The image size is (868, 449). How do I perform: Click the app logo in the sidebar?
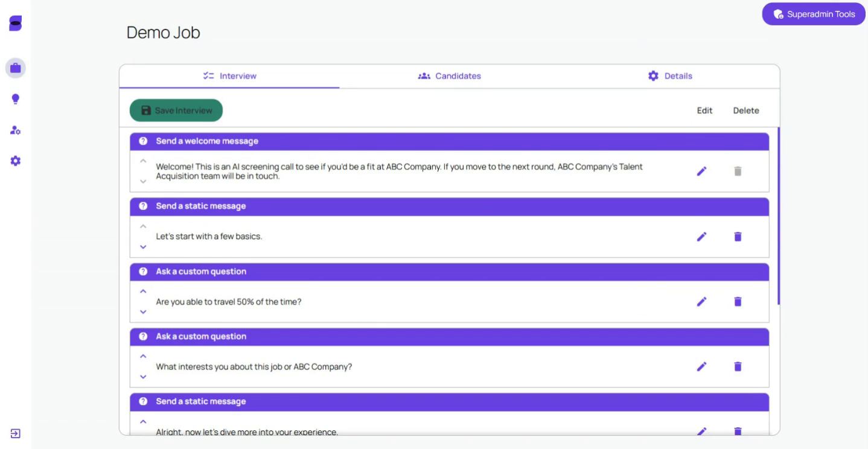(x=15, y=24)
